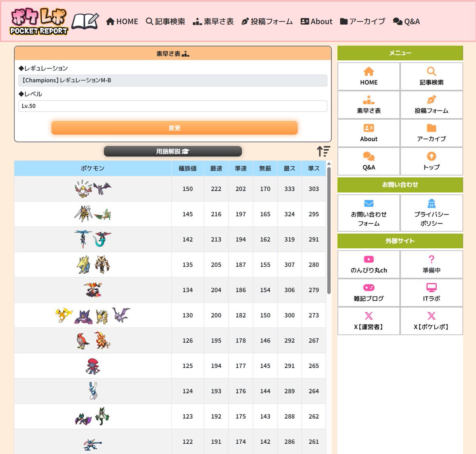Click the 最ス column header
This screenshot has height=454, width=476.
[290, 168]
